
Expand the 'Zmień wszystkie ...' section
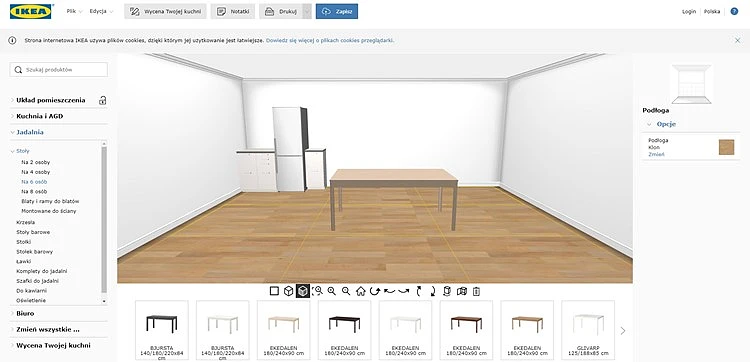click(x=48, y=329)
